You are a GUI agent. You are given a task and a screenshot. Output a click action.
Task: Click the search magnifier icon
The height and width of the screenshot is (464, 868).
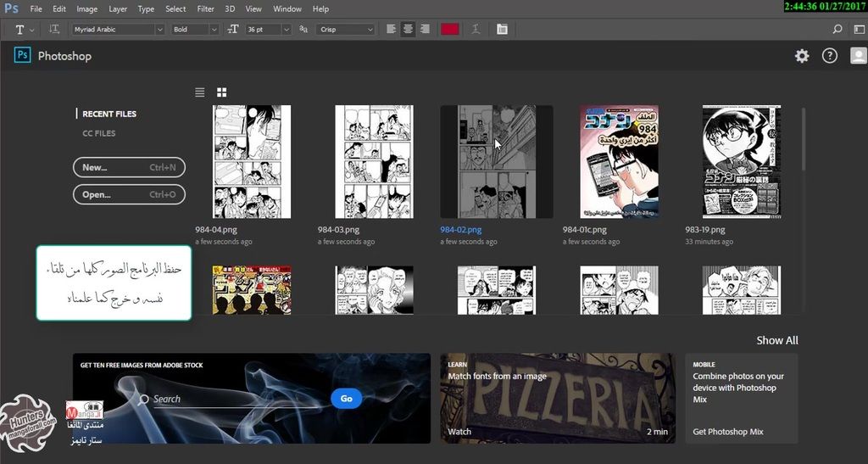tap(837, 30)
